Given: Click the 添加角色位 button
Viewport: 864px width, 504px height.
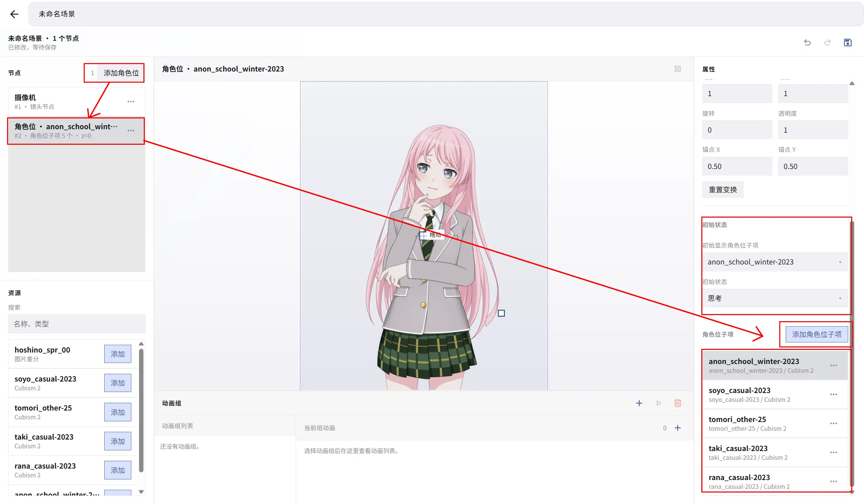Looking at the screenshot, I should pyautogui.click(x=122, y=73).
